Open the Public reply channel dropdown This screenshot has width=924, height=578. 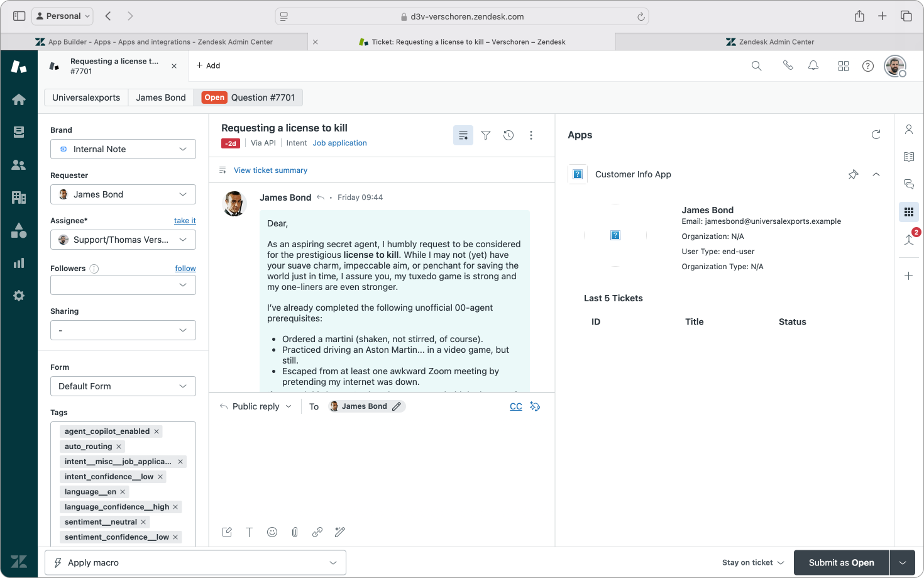click(x=256, y=406)
